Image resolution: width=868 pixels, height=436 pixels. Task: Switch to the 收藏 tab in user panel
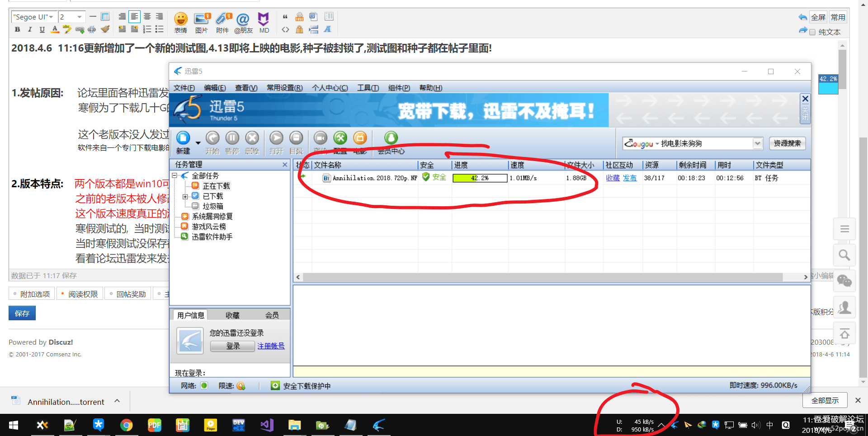[232, 315]
